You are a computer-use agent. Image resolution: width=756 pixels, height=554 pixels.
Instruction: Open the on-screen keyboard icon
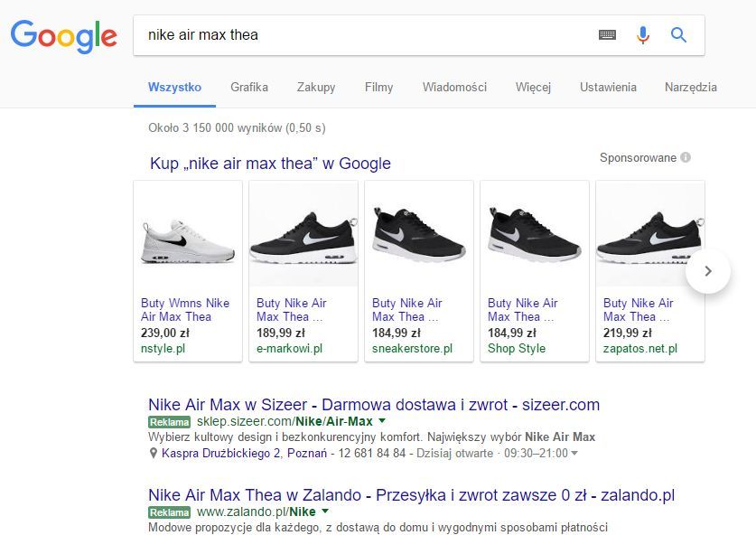(607, 34)
